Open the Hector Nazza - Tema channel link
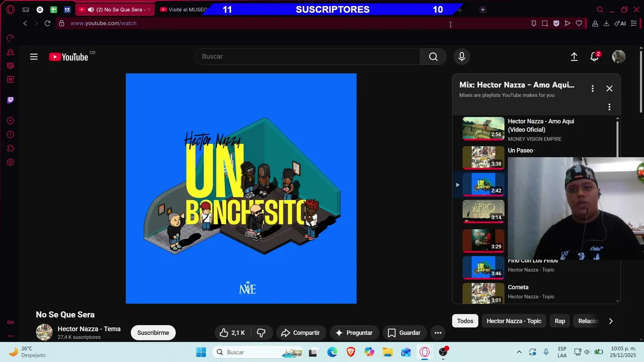Image resolution: width=644 pixels, height=362 pixels. [89, 329]
